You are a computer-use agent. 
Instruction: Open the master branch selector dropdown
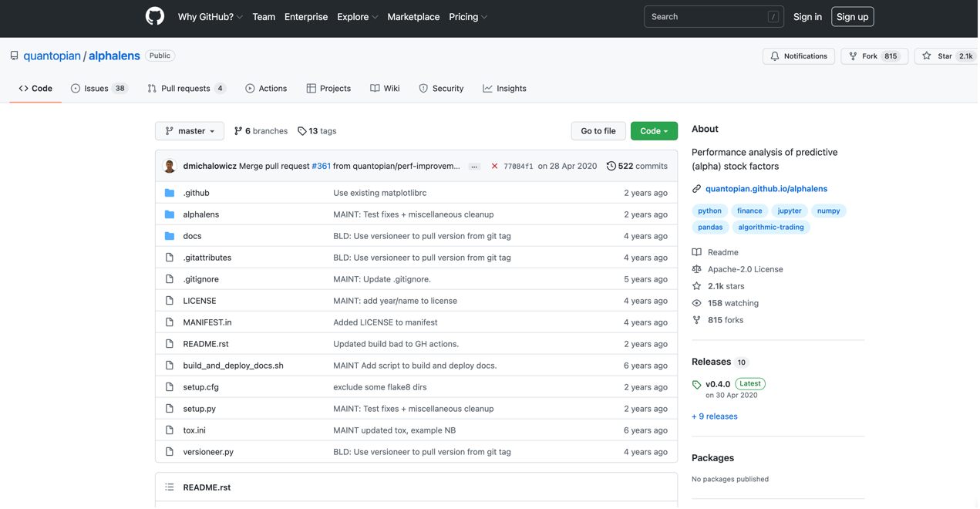pyautogui.click(x=190, y=131)
